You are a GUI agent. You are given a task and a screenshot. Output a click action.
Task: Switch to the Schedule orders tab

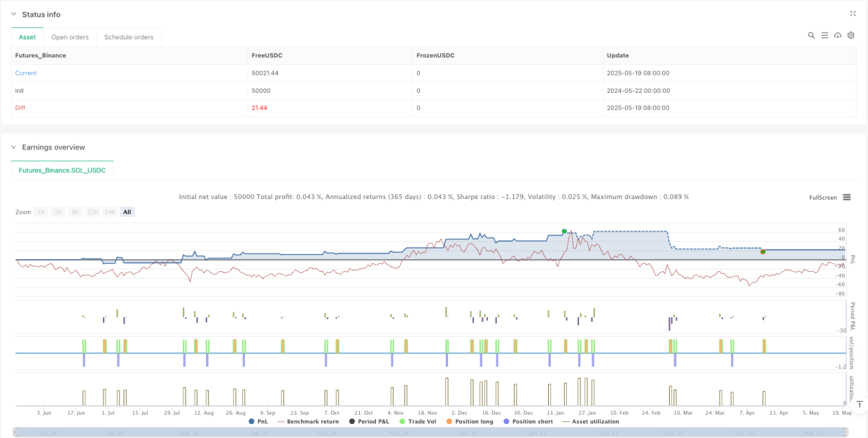[129, 37]
